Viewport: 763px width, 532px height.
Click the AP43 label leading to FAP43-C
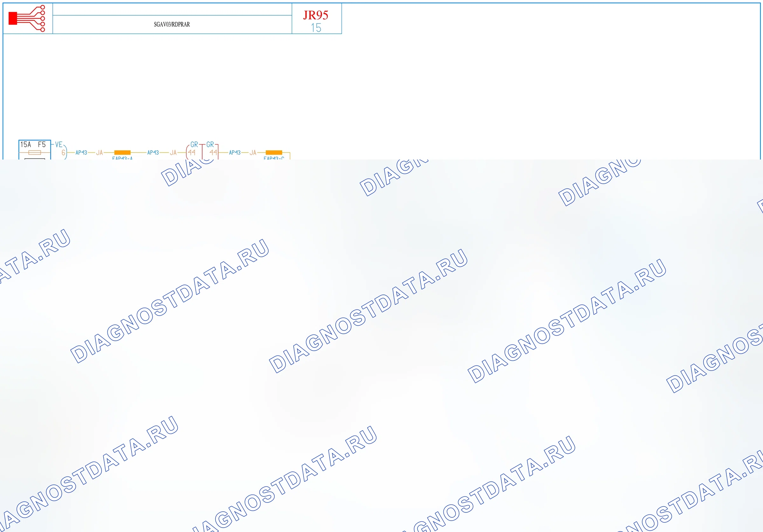[235, 153]
